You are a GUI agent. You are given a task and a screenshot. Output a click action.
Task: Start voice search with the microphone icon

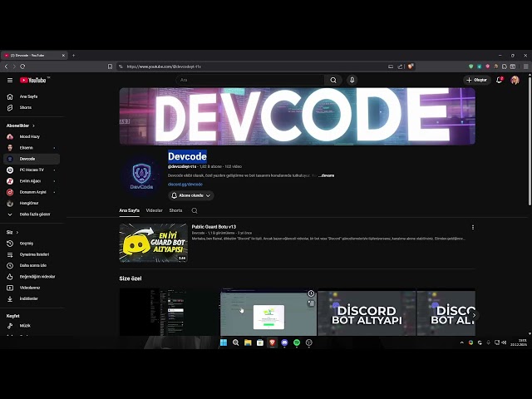[352, 80]
